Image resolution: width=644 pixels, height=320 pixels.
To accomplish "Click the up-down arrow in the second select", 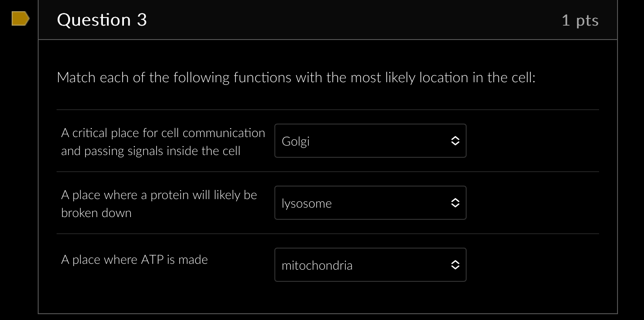I will (x=455, y=203).
